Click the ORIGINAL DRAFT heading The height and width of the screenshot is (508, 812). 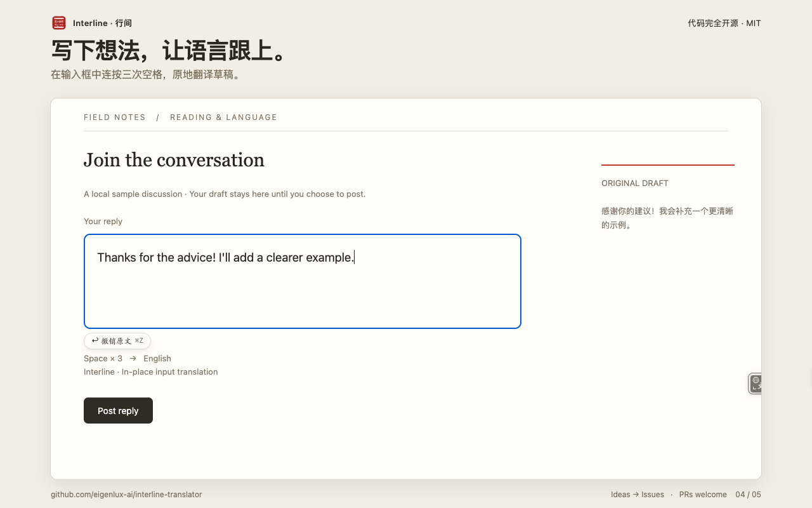(x=635, y=184)
